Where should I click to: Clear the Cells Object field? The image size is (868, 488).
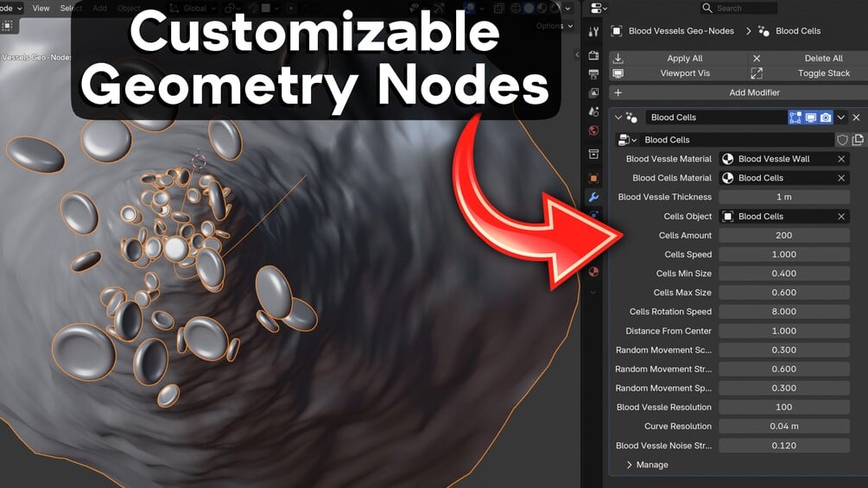click(841, 216)
